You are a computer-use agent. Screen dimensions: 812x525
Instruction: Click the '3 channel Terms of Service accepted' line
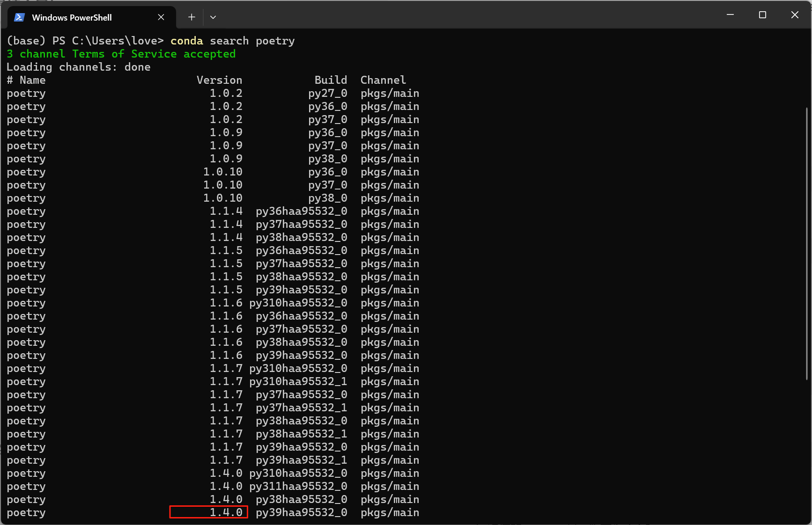[x=121, y=54]
